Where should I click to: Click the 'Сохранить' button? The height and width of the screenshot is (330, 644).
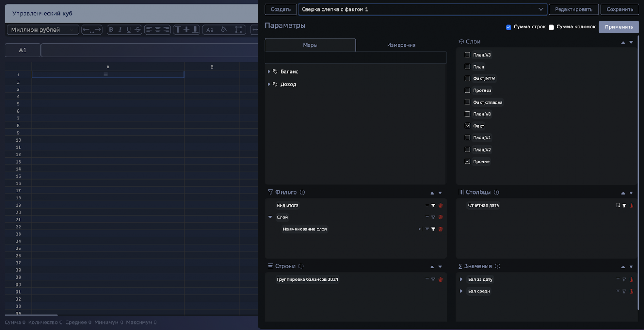coord(619,9)
